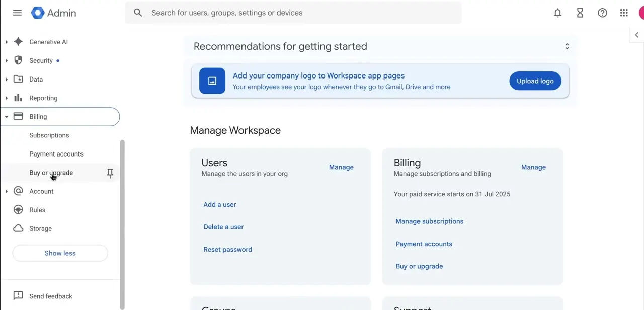Expand the Generative AI section
The image size is (644, 310).
[7, 42]
